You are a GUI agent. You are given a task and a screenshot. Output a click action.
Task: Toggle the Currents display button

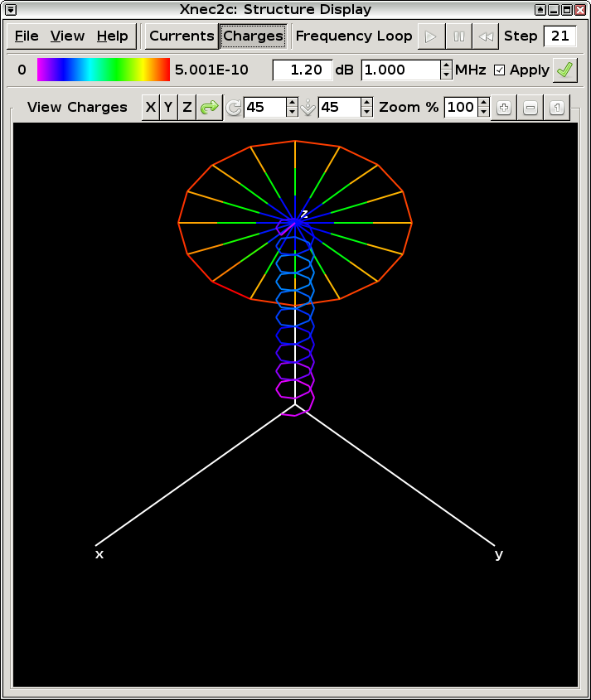click(182, 36)
